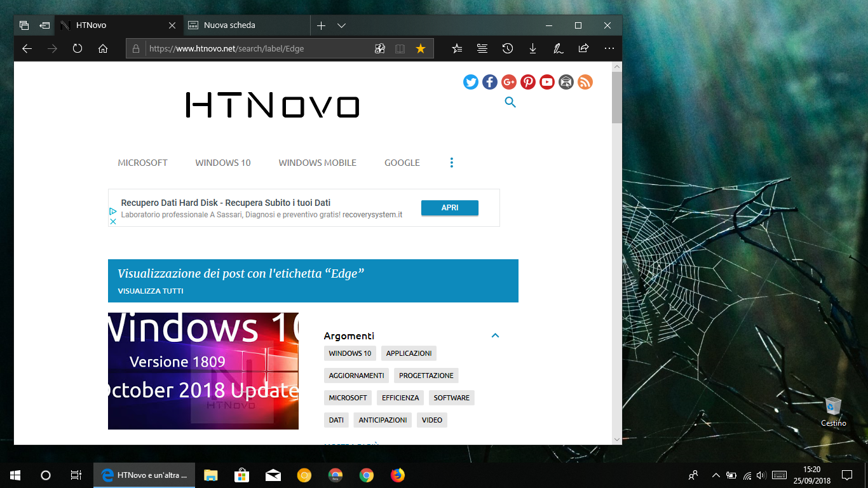Select the EFFICIENZA topic tag
868x488 pixels.
(400, 398)
